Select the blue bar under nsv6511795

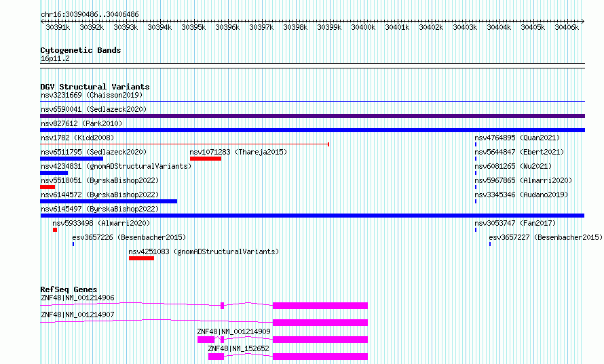[72, 159]
